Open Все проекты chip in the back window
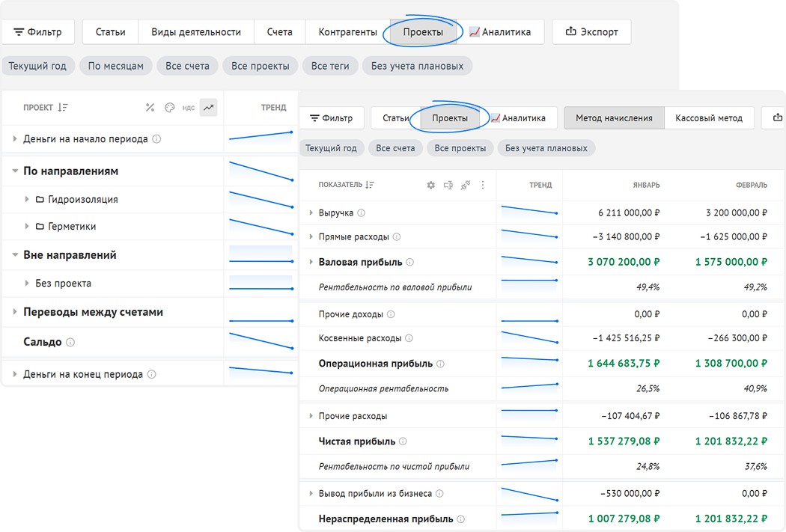Viewport: 786px width, 532px height. coord(261,66)
